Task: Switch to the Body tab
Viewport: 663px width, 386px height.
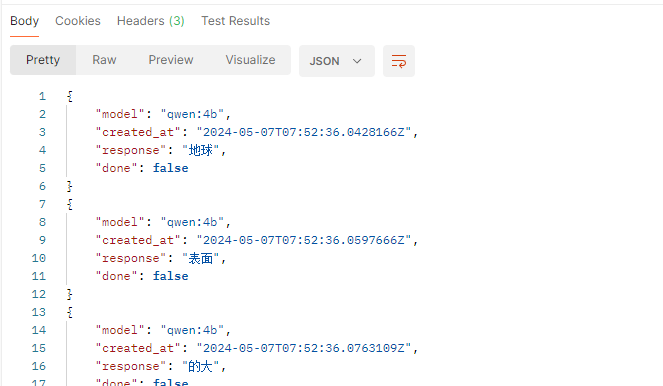Action: point(25,21)
